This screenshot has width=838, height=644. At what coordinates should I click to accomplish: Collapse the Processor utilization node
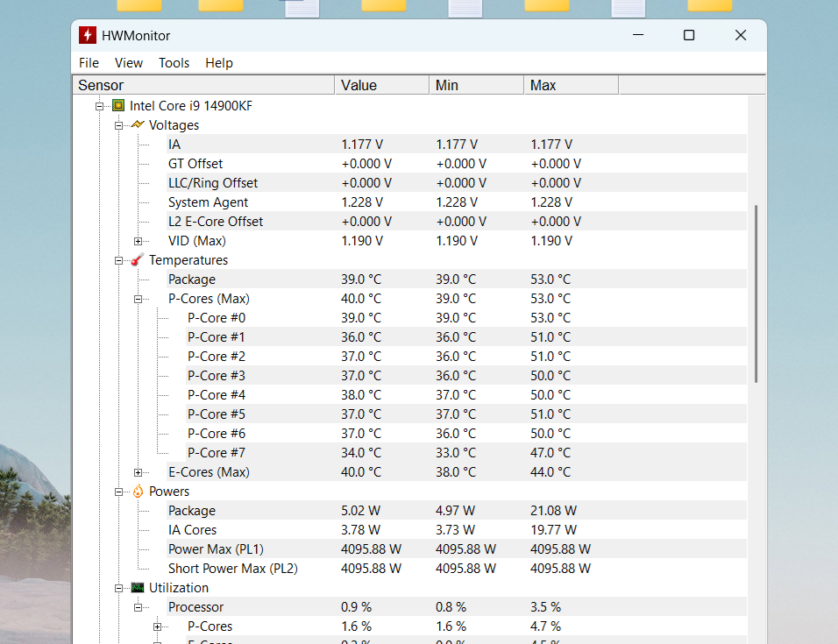(138, 608)
